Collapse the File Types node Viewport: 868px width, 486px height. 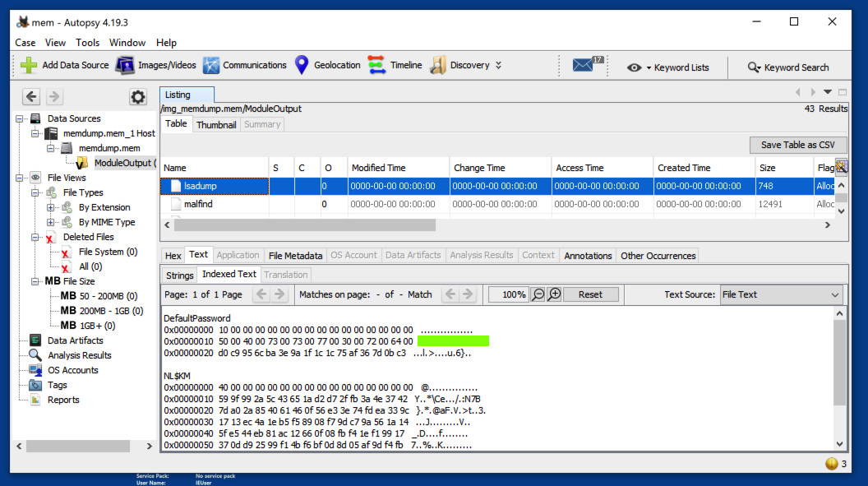[x=35, y=192]
